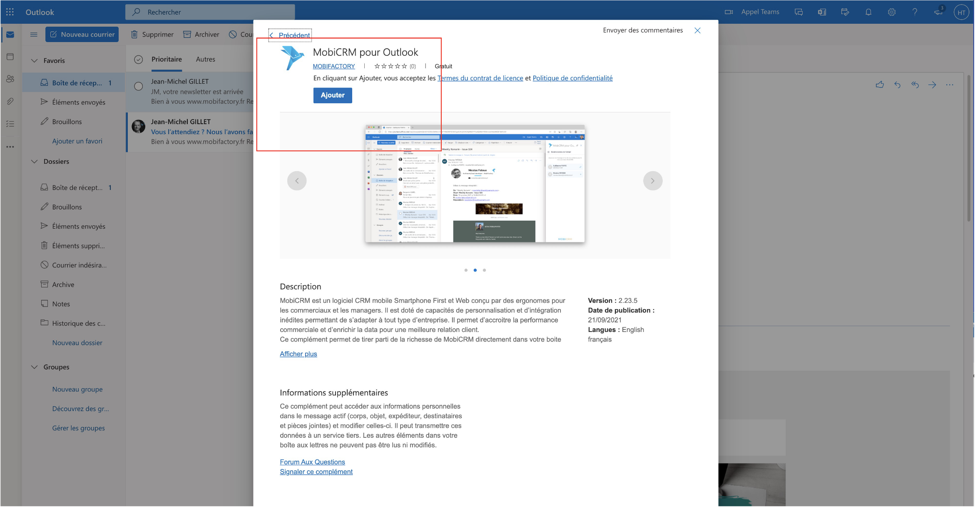Open the Afficher plus description link
This screenshot has height=509, width=980.
(298, 354)
